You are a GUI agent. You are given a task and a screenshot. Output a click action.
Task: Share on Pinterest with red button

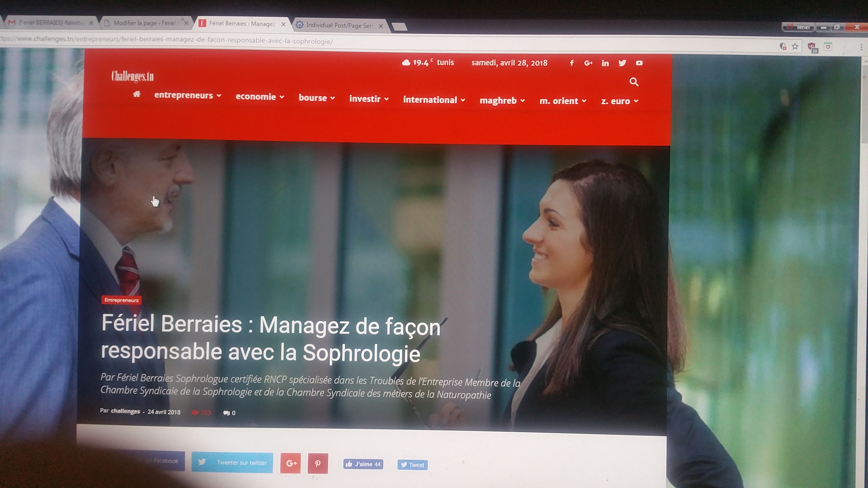pyautogui.click(x=318, y=464)
